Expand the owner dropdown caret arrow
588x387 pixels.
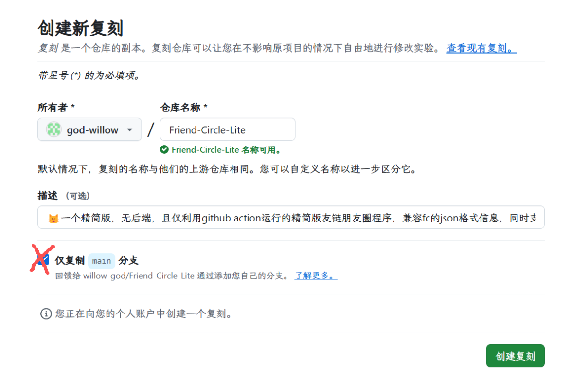point(129,130)
